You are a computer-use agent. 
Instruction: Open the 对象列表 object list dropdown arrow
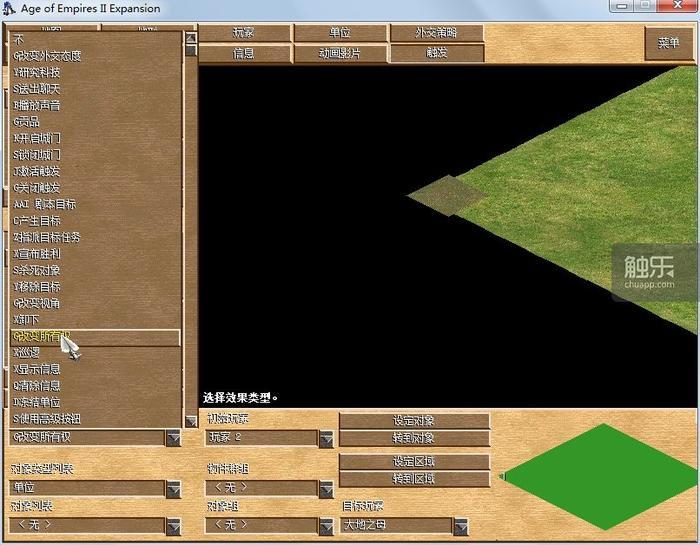[x=174, y=525]
